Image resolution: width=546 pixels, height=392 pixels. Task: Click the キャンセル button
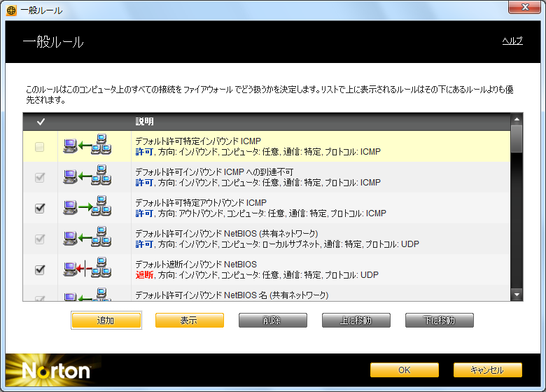point(487,370)
